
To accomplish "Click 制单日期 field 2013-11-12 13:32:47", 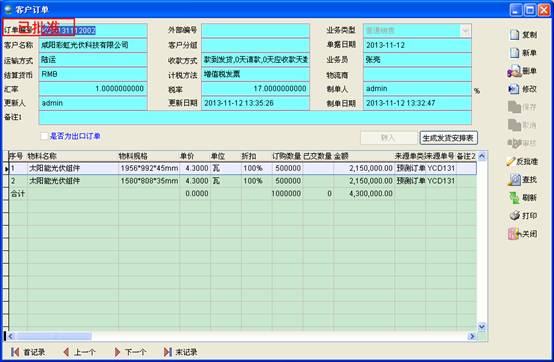I will (x=417, y=103).
